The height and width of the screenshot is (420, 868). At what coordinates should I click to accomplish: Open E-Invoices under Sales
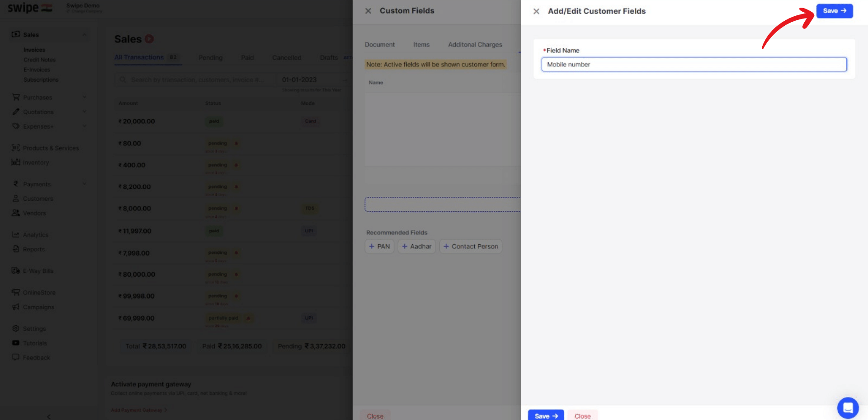click(37, 70)
